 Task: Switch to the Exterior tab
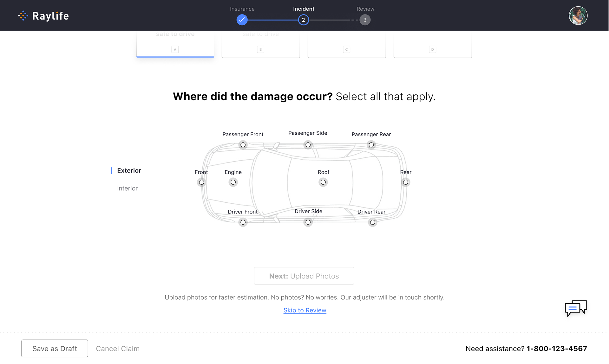tap(129, 170)
